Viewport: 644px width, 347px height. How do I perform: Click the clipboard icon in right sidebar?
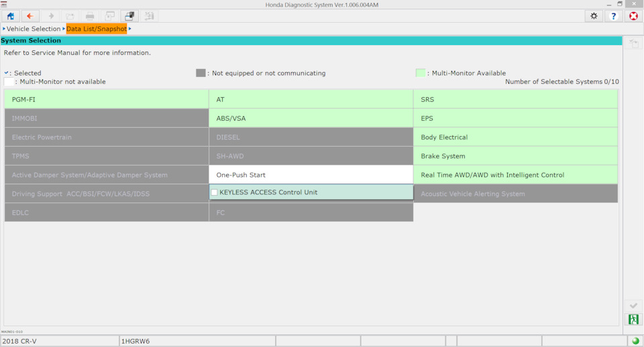coord(633,44)
